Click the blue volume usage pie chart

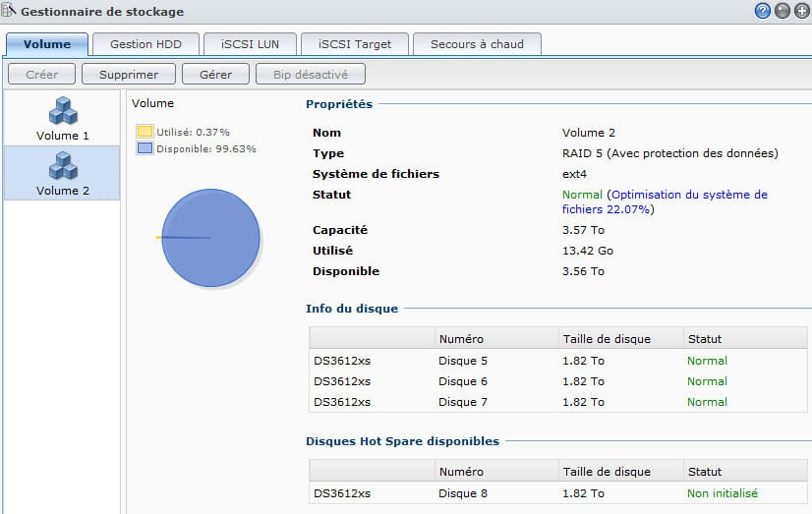click(210, 238)
